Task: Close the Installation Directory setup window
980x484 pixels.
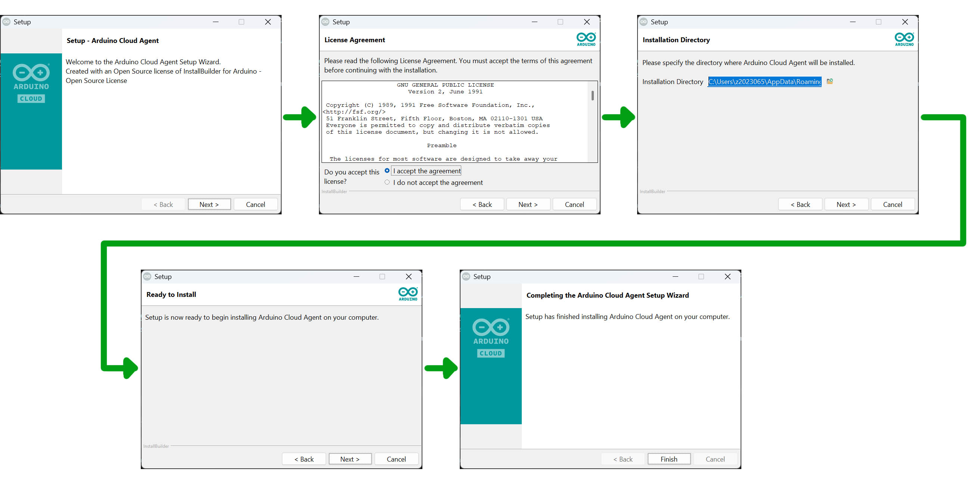Action: click(x=905, y=22)
